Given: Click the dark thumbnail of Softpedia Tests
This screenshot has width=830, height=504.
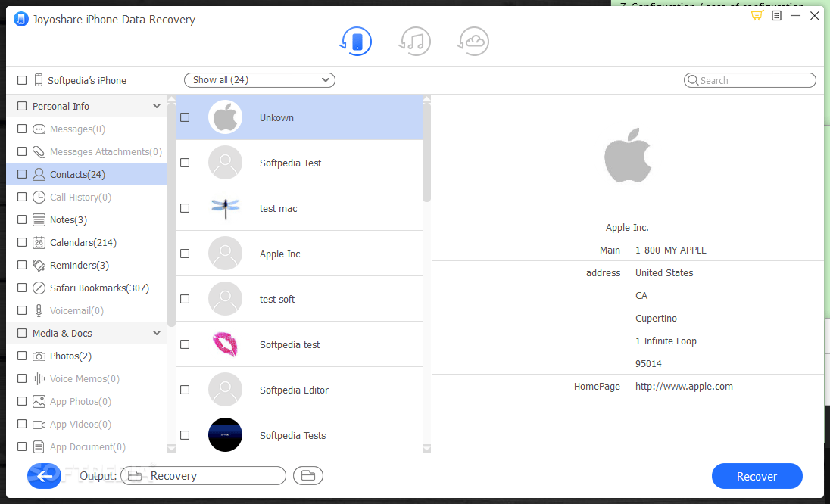Looking at the screenshot, I should click(x=225, y=434).
